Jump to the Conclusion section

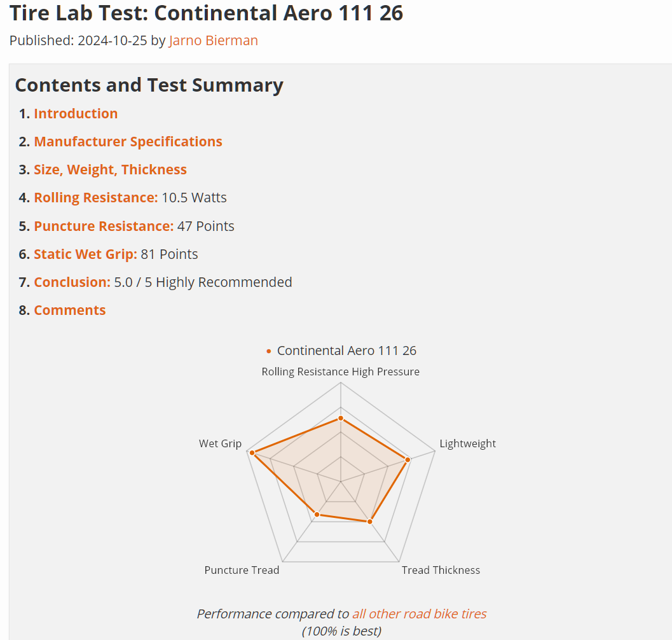72,282
